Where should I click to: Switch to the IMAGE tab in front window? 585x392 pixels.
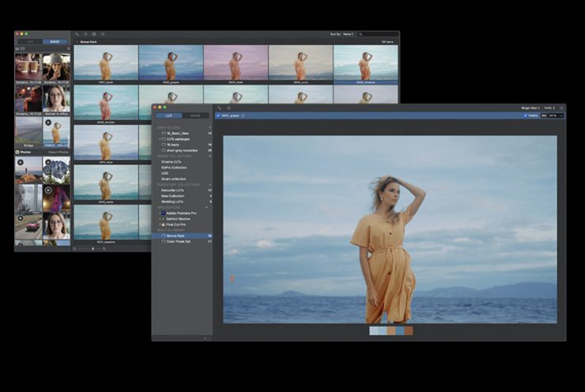pos(195,115)
